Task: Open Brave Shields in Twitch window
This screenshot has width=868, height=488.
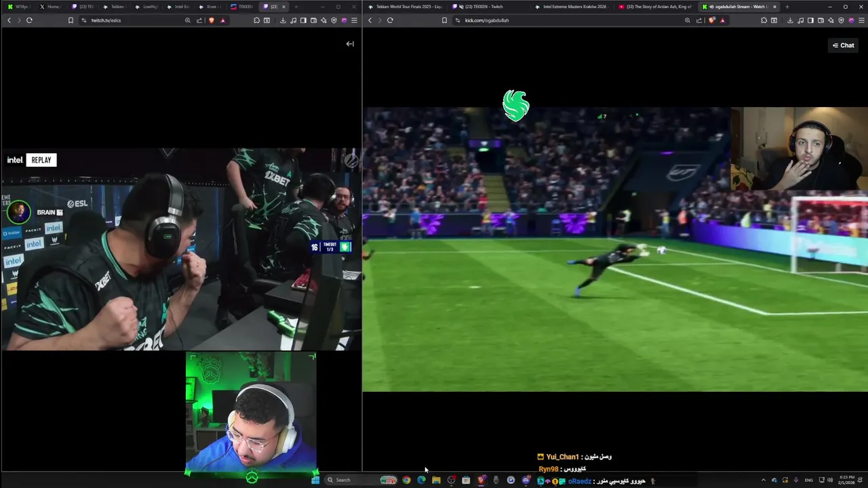Action: point(212,20)
